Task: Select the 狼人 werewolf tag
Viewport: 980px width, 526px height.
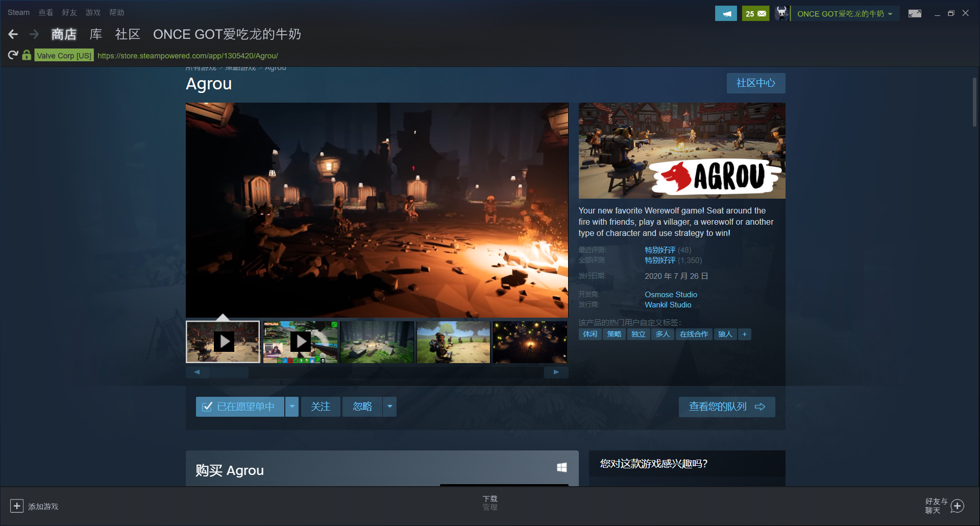Action: pos(725,334)
